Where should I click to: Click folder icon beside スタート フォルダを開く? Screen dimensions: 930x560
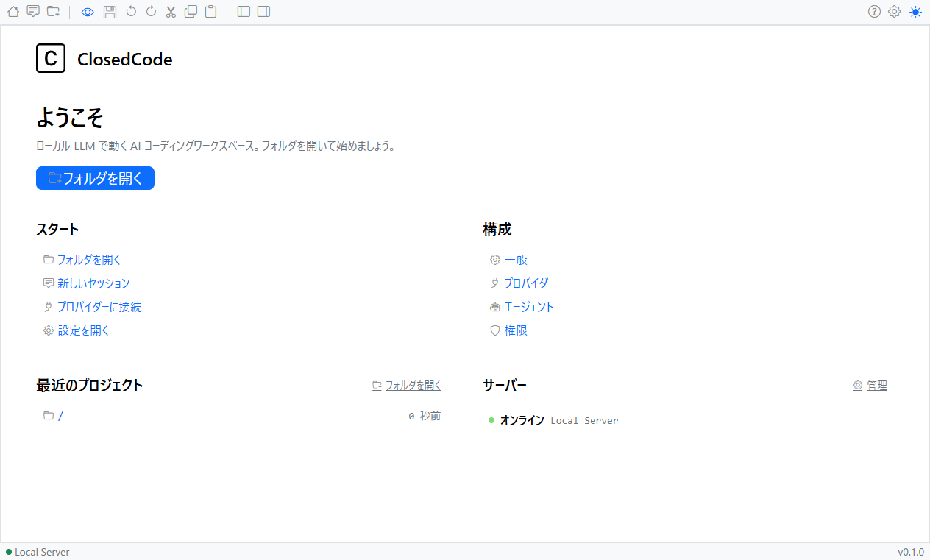(49, 260)
